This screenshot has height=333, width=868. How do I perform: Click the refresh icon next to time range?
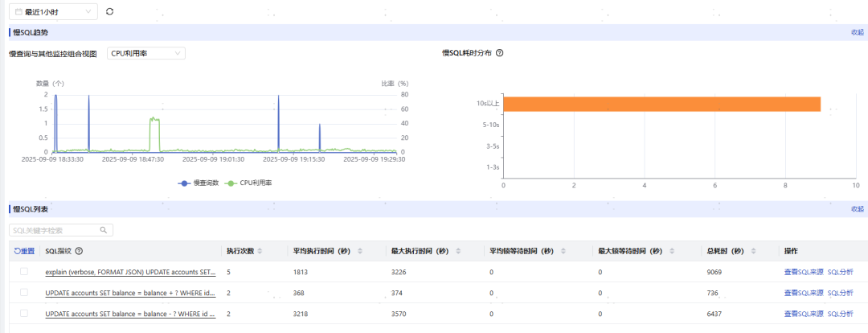[x=109, y=11]
